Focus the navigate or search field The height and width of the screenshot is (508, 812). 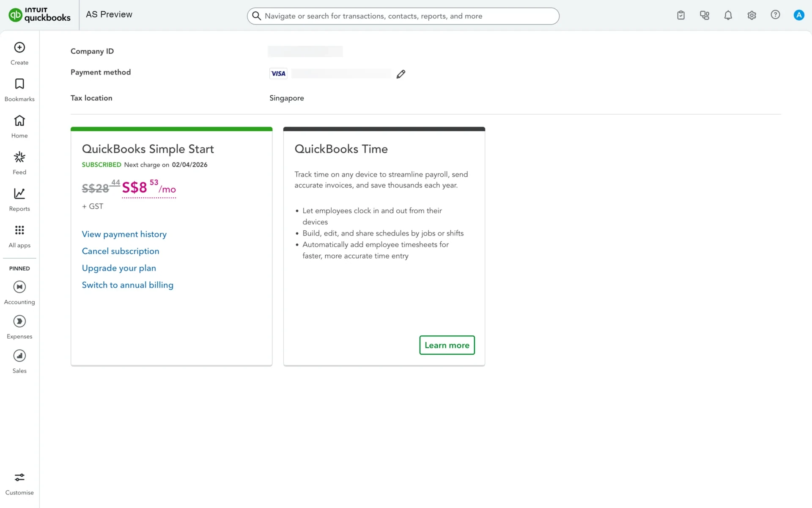click(403, 16)
